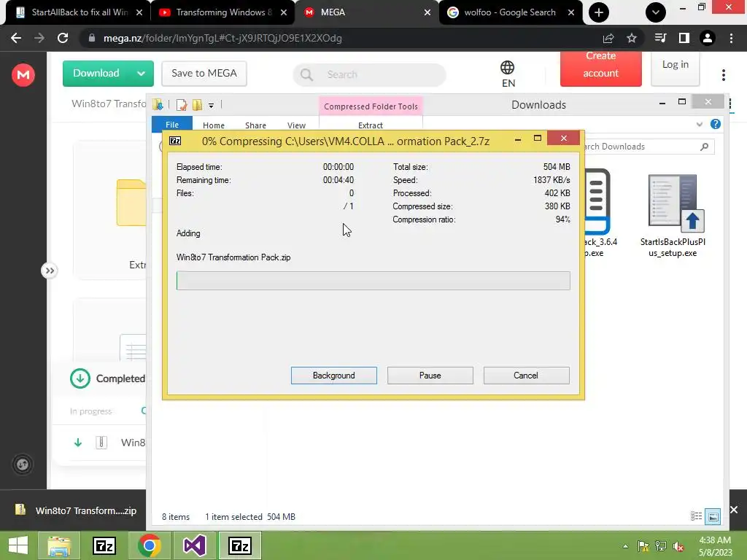
Task: Cancel the 7z compression
Action: point(526,376)
